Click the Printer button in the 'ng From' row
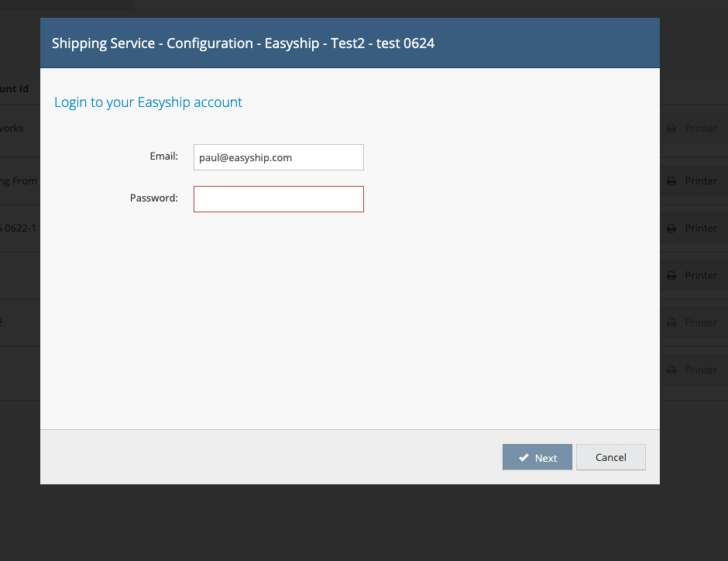 (x=694, y=181)
